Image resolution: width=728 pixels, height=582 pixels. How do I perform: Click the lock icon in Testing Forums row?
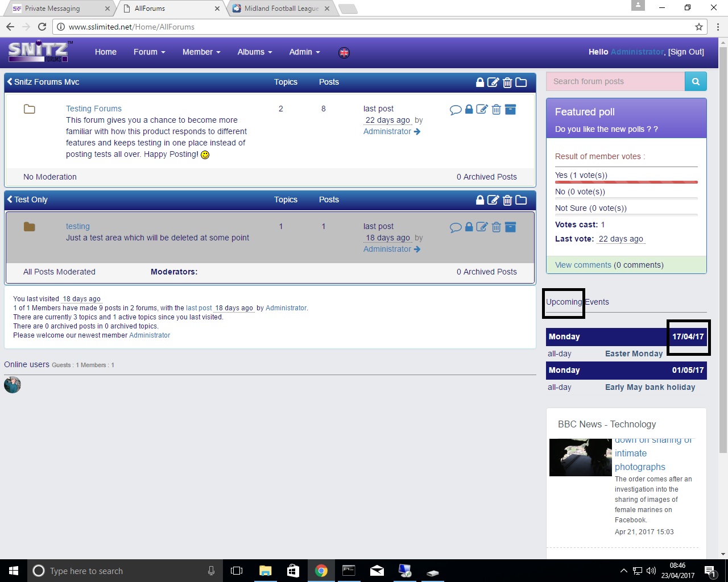469,109
